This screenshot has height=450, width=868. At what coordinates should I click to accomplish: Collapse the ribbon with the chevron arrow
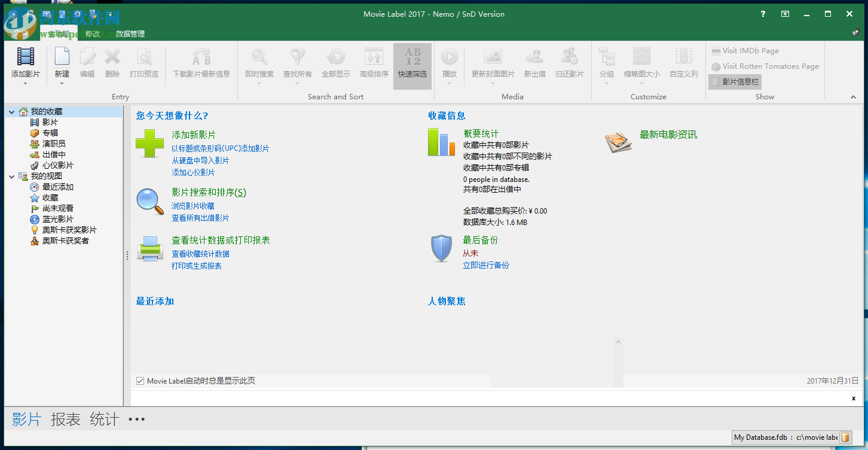click(x=853, y=97)
